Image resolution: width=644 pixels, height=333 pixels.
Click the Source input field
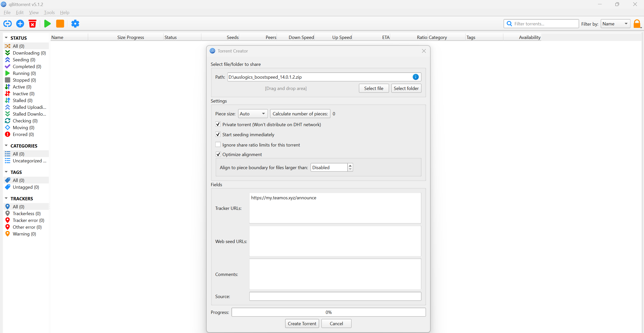[335, 296]
